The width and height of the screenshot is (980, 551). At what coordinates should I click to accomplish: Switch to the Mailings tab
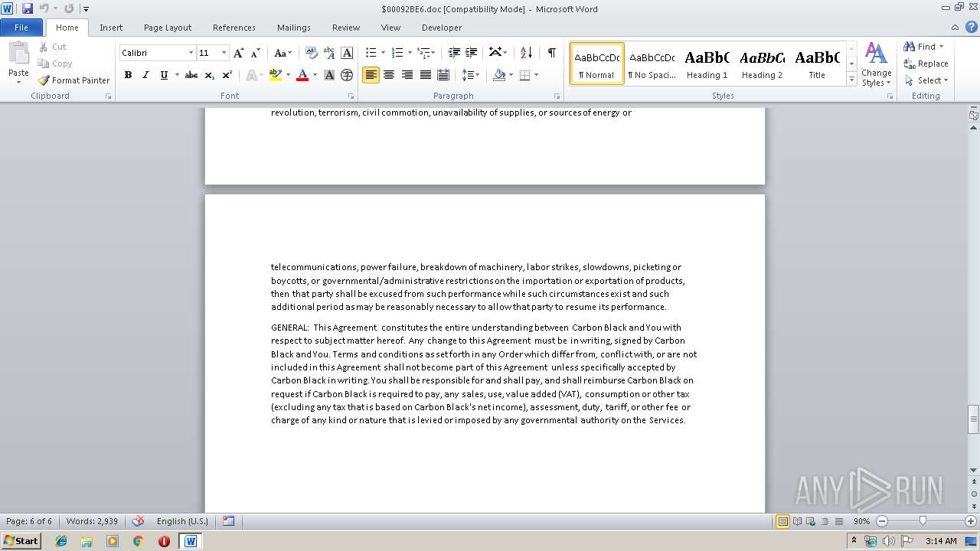294,28
